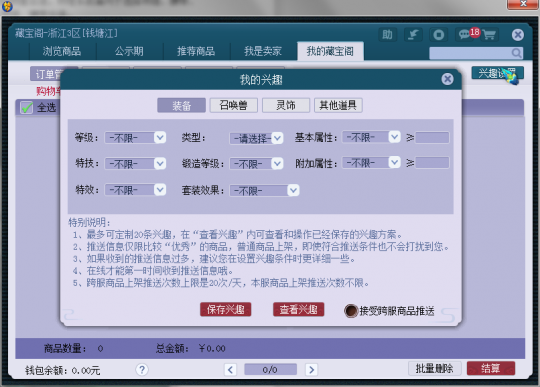Select the 其他道具 category tab

[x=338, y=105]
